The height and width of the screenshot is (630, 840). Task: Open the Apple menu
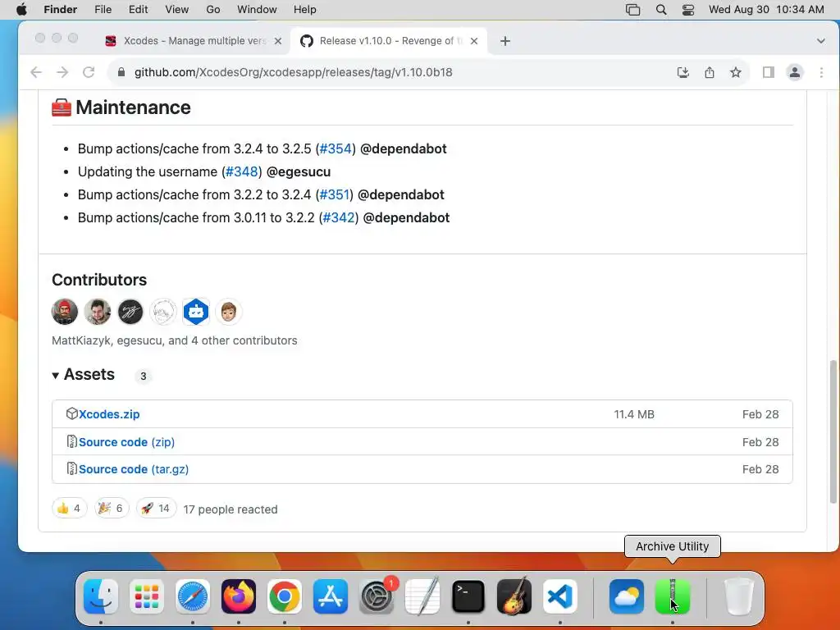tap(21, 10)
